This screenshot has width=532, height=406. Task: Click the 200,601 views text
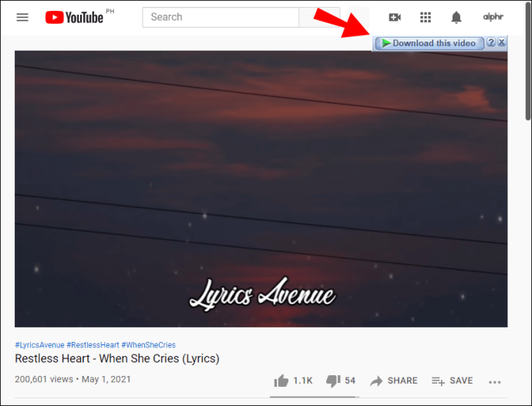pyautogui.click(x=44, y=379)
